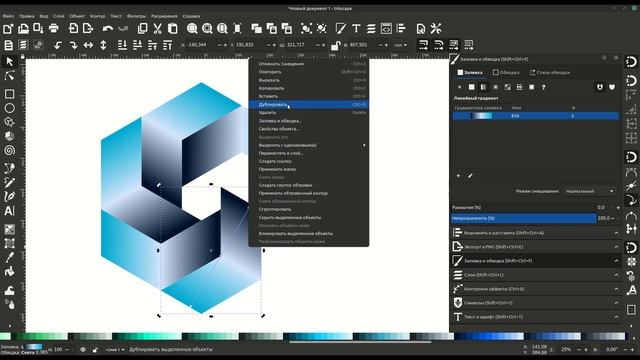The image size is (640, 360).
Task: Switch to the Обводка tab
Action: [x=506, y=73]
